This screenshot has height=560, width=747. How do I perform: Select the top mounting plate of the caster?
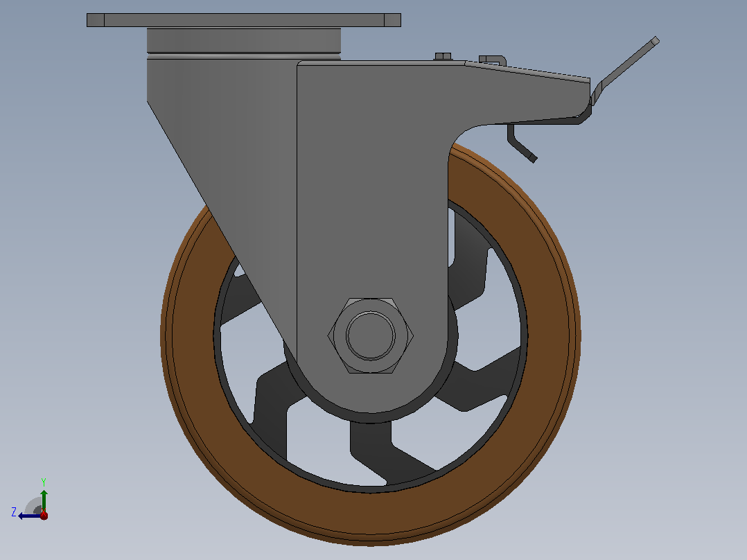243,20
